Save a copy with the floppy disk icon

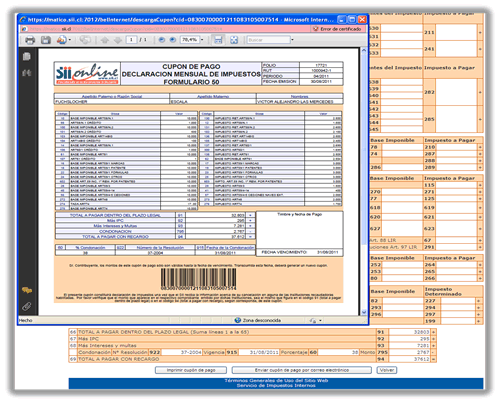pyautogui.click(x=46, y=40)
